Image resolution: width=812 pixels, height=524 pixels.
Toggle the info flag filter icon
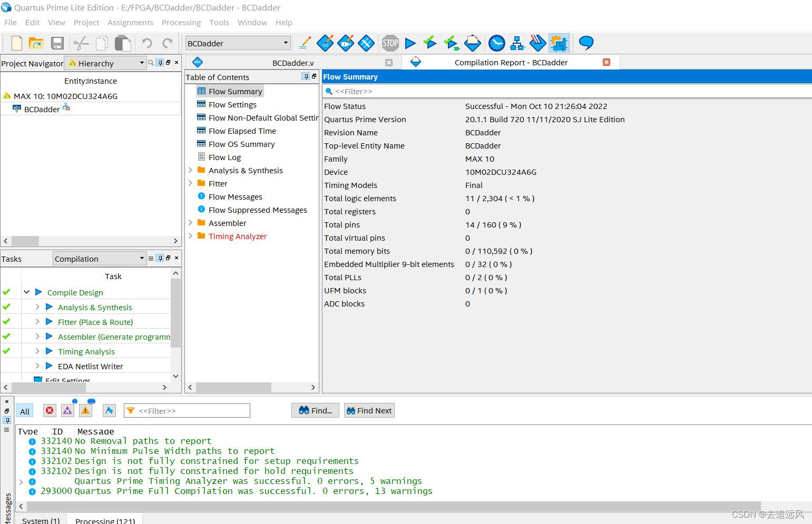[109, 410]
